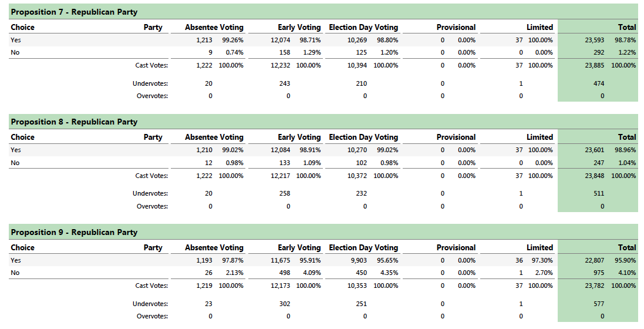Click Limited column header in Proposition 8

(x=540, y=137)
